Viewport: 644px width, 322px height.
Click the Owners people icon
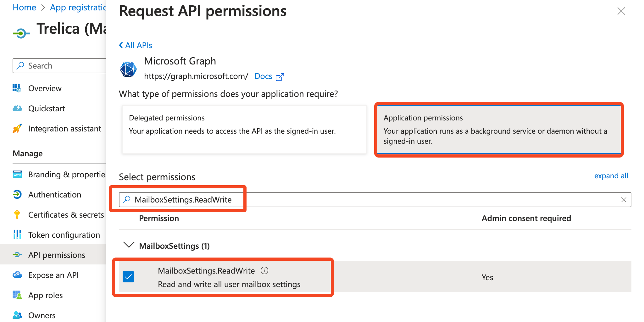pos(17,315)
